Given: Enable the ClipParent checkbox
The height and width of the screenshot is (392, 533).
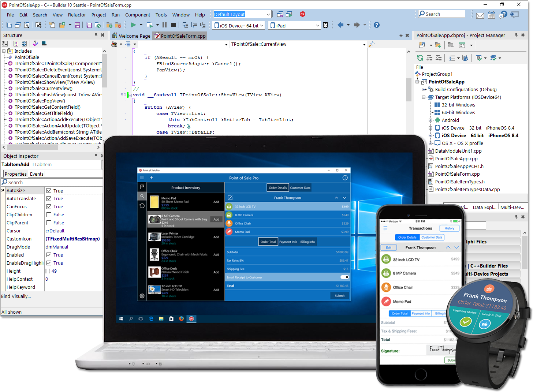Looking at the screenshot, I should tap(49, 223).
